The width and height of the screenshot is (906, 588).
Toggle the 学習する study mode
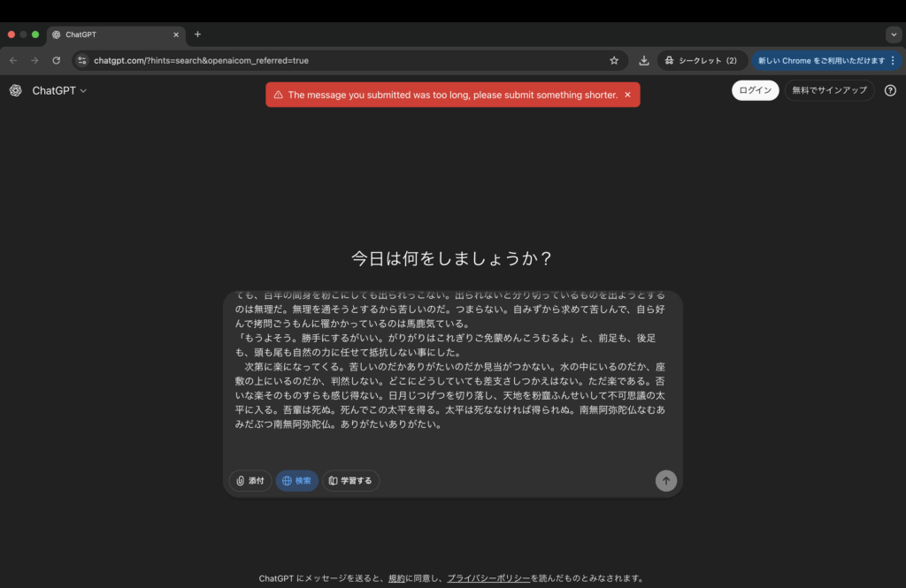(x=350, y=480)
